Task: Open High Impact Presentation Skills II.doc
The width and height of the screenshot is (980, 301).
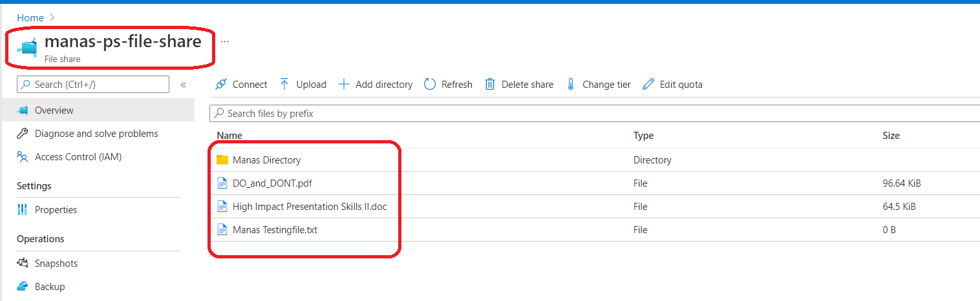Action: [310, 207]
